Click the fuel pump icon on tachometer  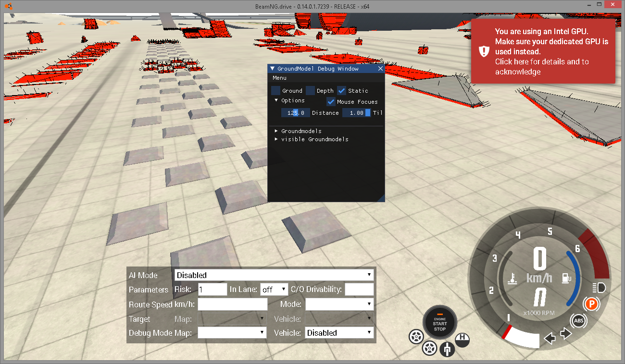(566, 278)
